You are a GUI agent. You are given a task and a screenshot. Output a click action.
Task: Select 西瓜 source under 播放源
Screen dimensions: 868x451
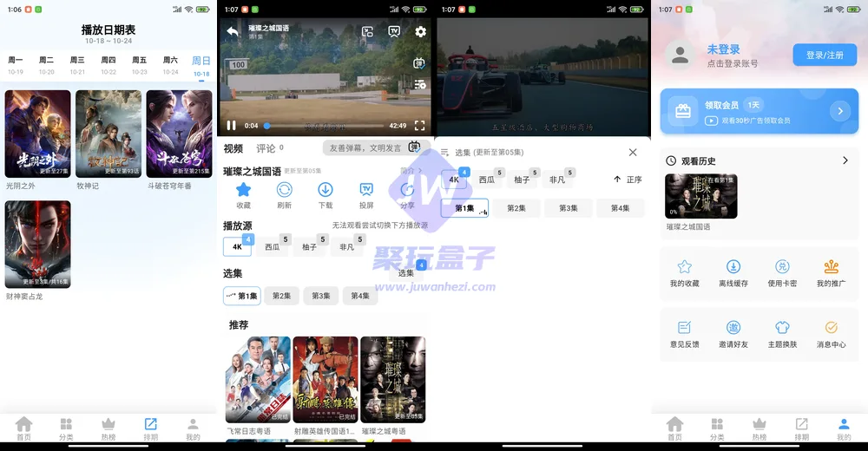tap(273, 247)
